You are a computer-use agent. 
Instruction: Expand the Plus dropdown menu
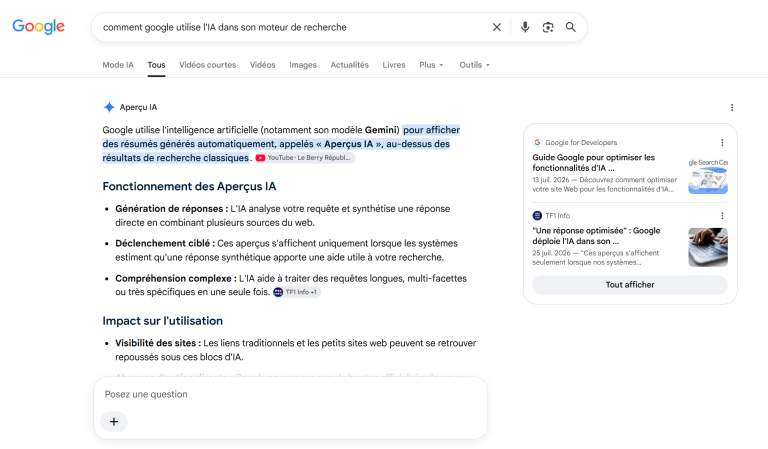coord(431,65)
